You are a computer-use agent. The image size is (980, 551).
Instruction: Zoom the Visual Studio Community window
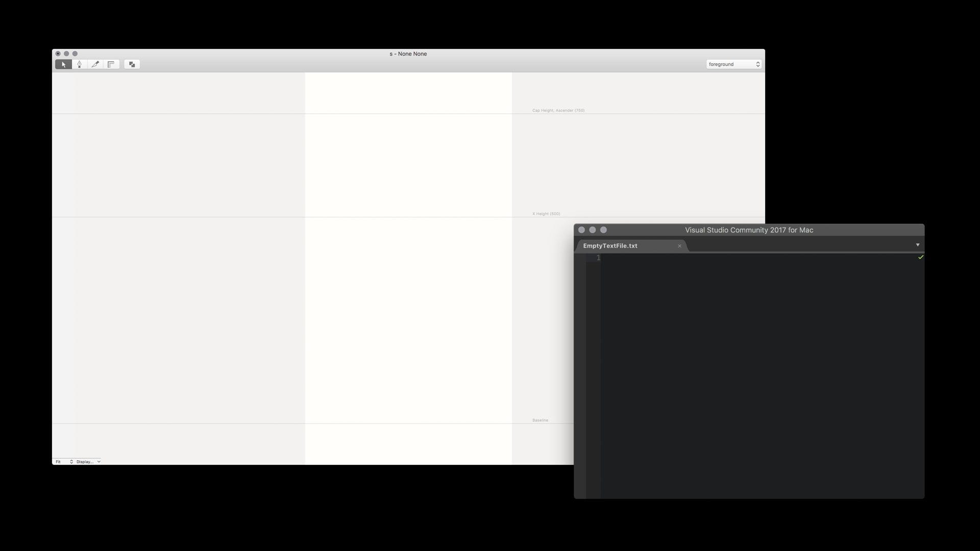point(603,230)
